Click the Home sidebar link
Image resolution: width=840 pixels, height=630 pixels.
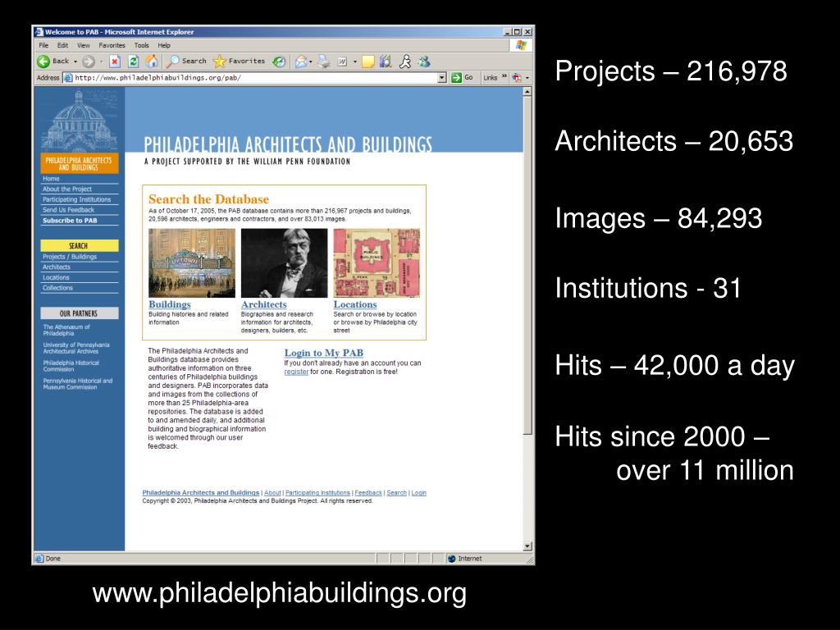51,178
